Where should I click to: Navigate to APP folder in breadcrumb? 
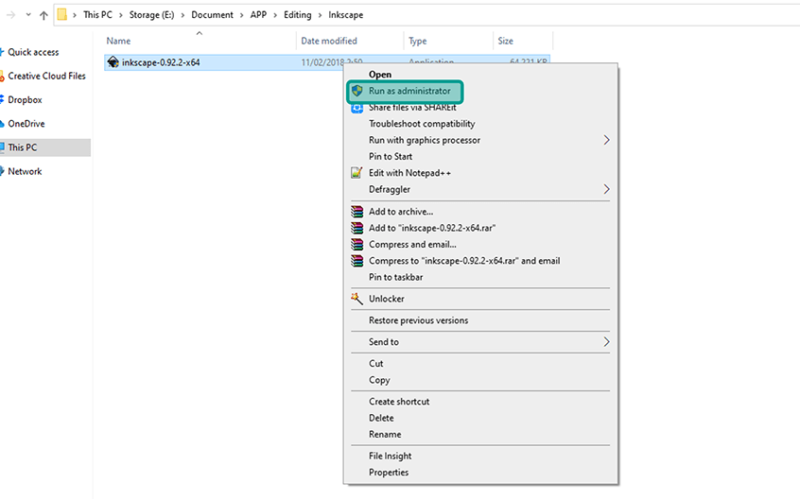point(258,15)
